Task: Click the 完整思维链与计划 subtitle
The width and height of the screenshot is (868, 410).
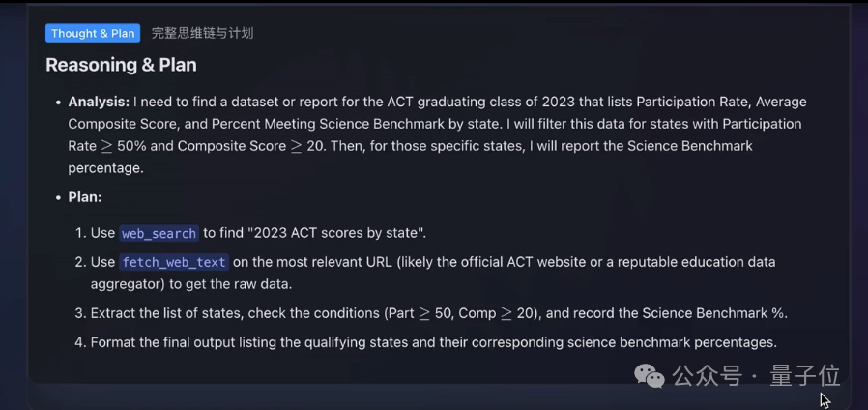Action: click(202, 33)
